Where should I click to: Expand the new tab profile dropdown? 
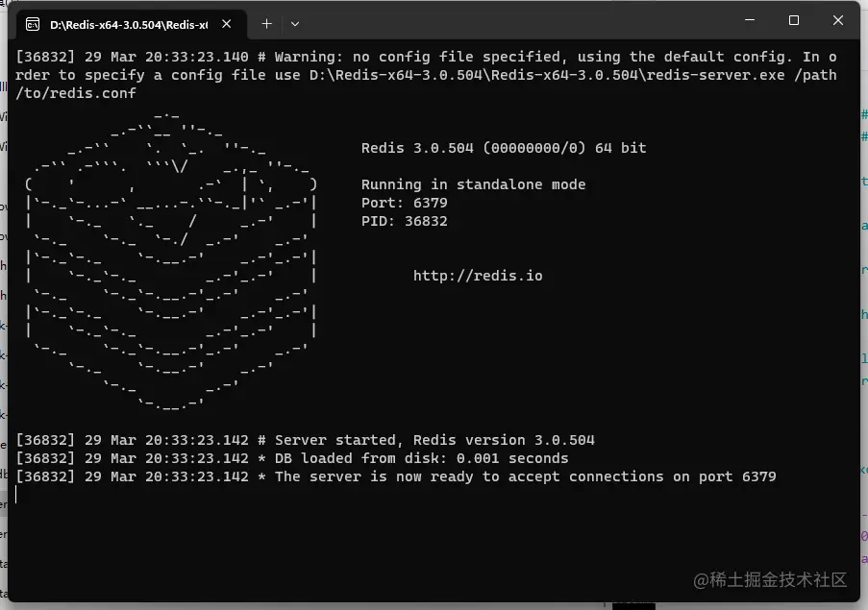295,24
